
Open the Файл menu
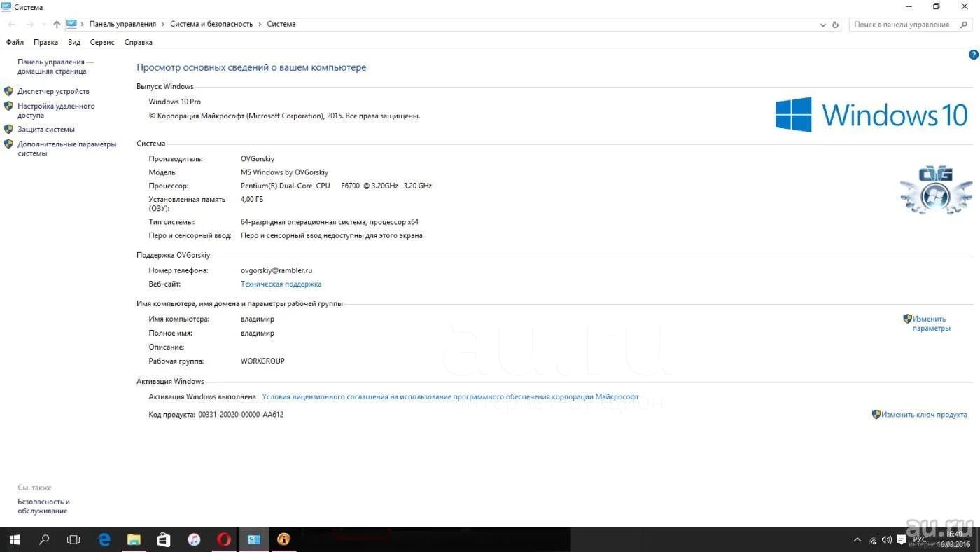point(15,42)
